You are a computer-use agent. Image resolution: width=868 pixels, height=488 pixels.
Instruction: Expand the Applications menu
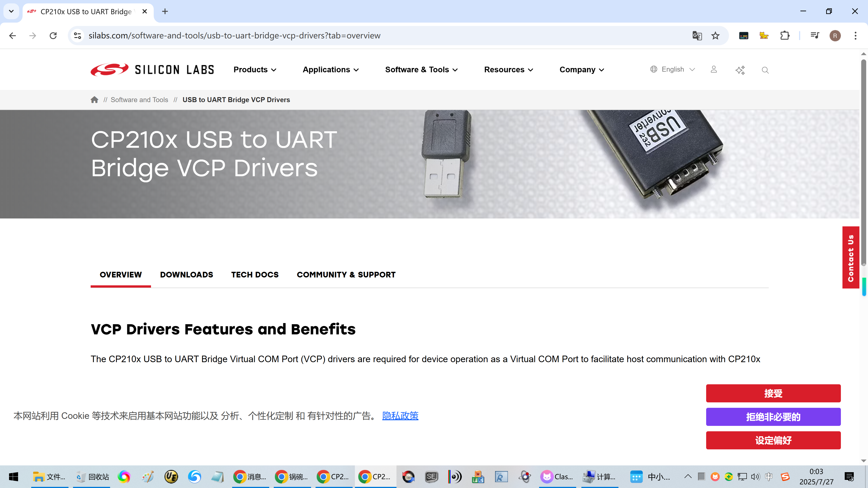(x=330, y=70)
